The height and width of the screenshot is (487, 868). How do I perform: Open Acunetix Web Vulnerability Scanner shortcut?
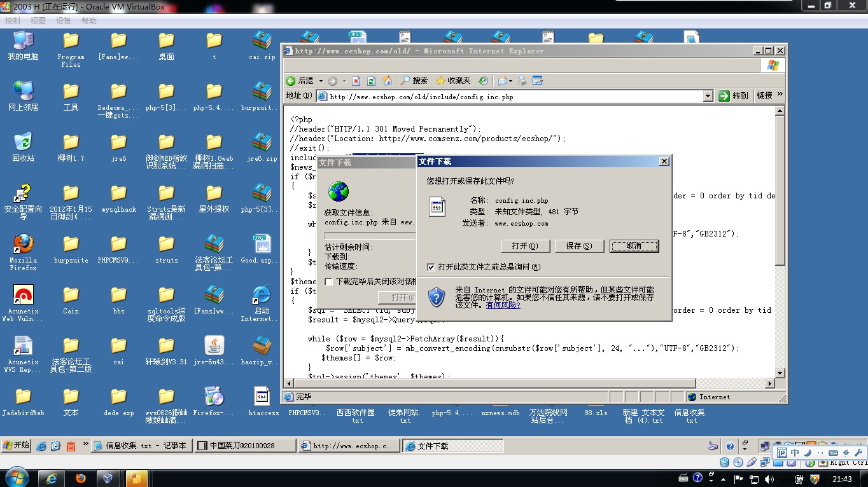pyautogui.click(x=24, y=303)
